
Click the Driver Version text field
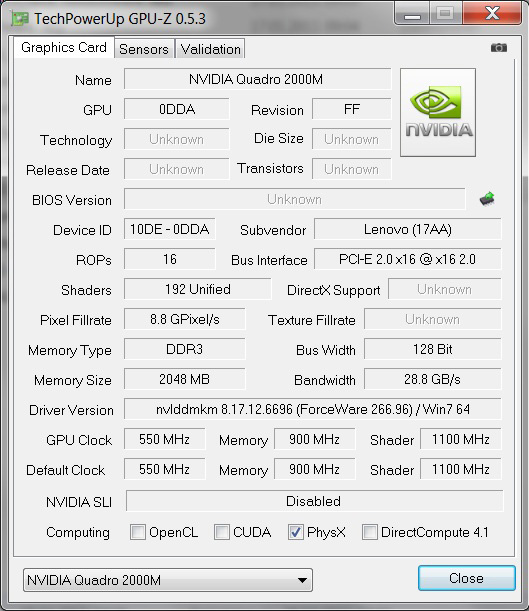tap(313, 409)
